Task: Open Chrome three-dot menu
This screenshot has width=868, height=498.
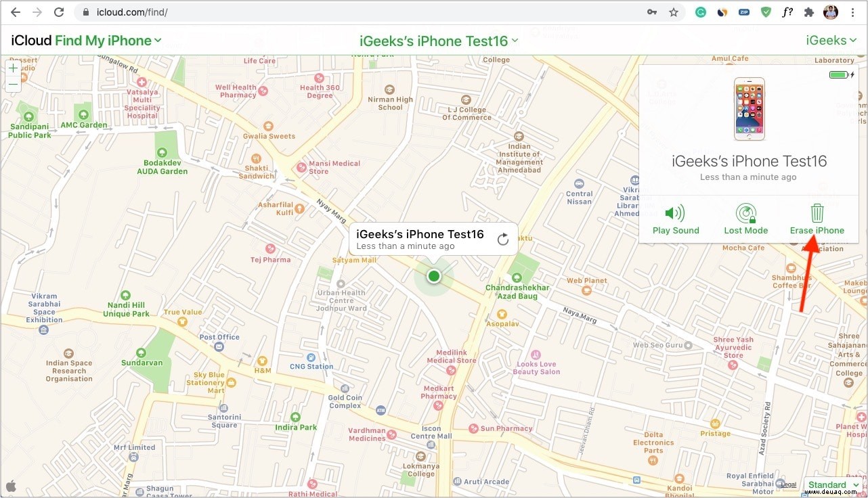Action: pyautogui.click(x=852, y=12)
